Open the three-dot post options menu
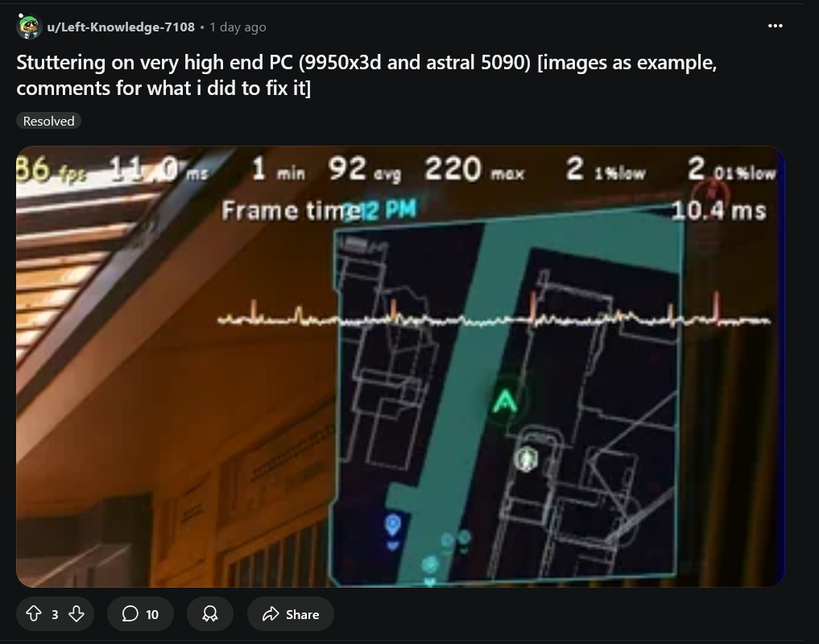This screenshot has height=644, width=819. click(776, 26)
